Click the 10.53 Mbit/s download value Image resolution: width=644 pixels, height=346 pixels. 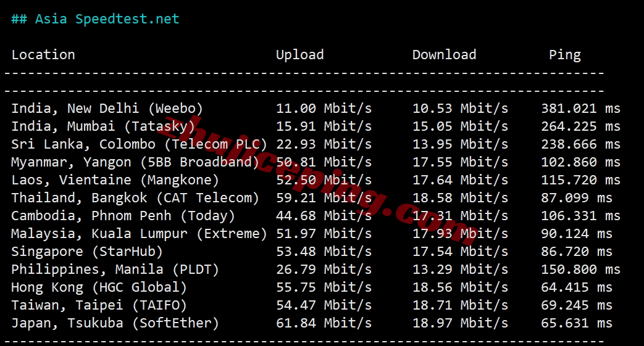pyautogui.click(x=460, y=109)
